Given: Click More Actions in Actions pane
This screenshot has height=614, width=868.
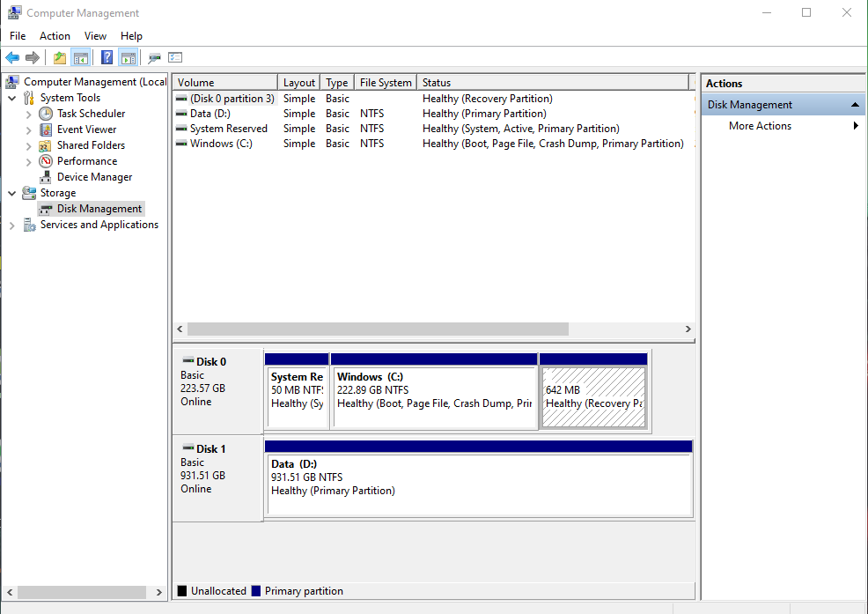Looking at the screenshot, I should click(x=760, y=126).
